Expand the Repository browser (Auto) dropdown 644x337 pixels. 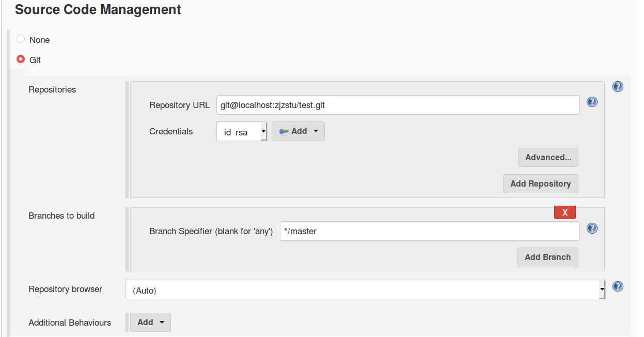pos(365,290)
